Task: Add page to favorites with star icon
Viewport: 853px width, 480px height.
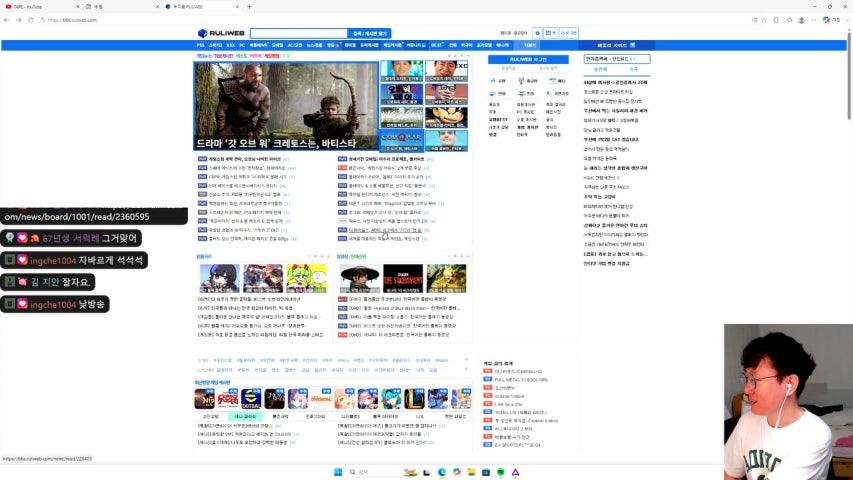Action: point(764,20)
